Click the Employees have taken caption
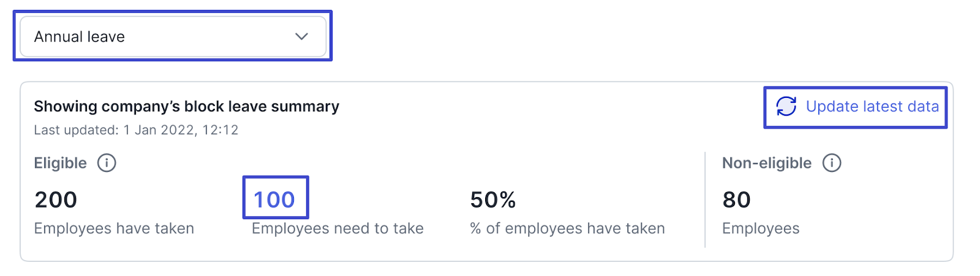The image size is (980, 276). [114, 228]
